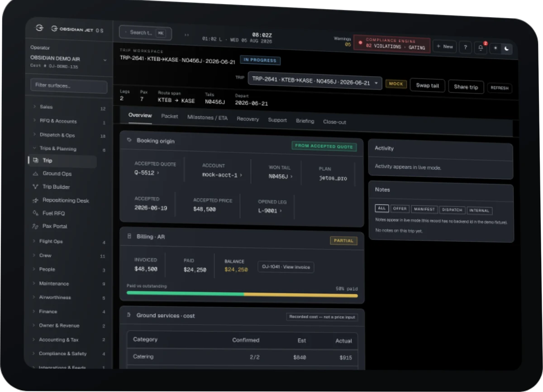543x392 pixels.
Task: Collapse the Trips & Planning group
Action: (x=69, y=149)
